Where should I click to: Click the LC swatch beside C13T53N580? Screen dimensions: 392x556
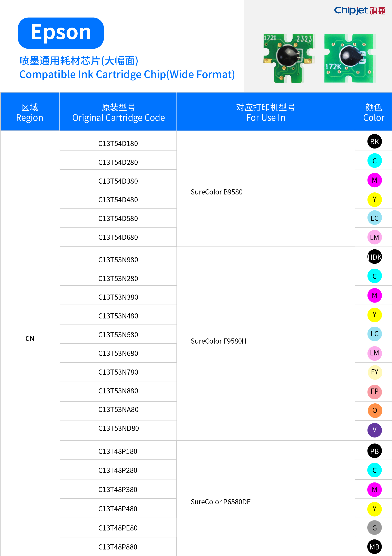point(375,334)
